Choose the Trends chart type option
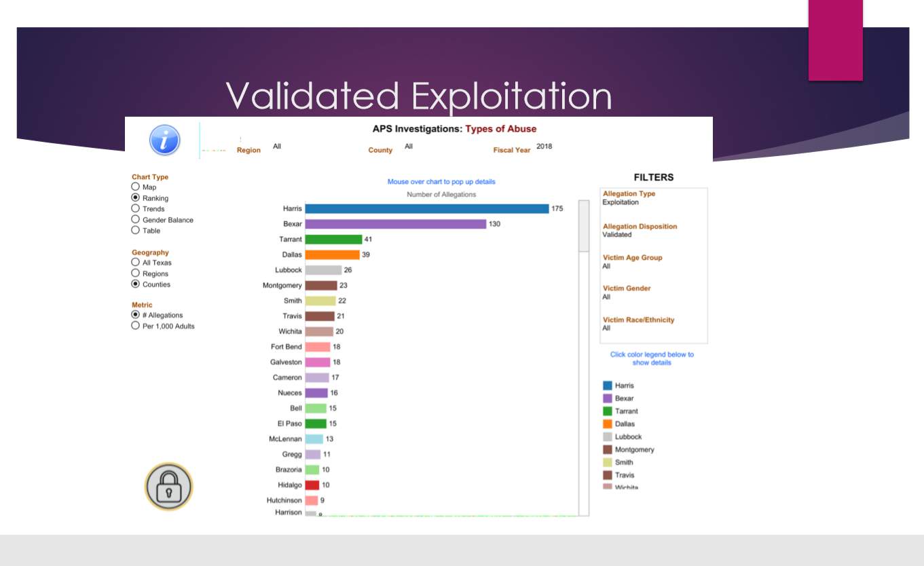The image size is (924, 566). tap(136, 208)
